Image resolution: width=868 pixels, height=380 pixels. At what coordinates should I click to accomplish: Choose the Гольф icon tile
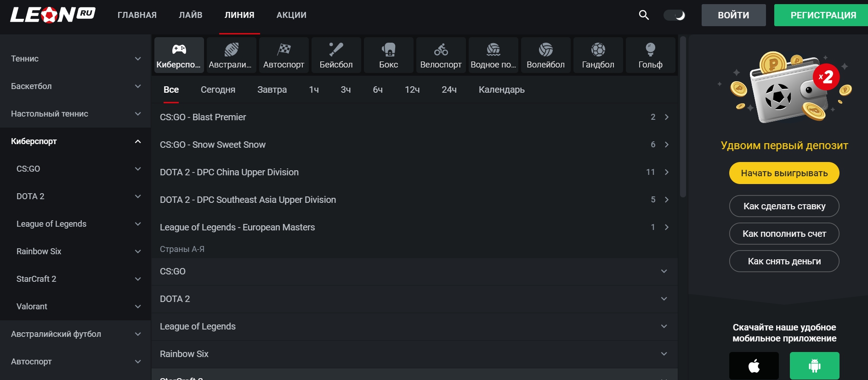[x=651, y=55]
